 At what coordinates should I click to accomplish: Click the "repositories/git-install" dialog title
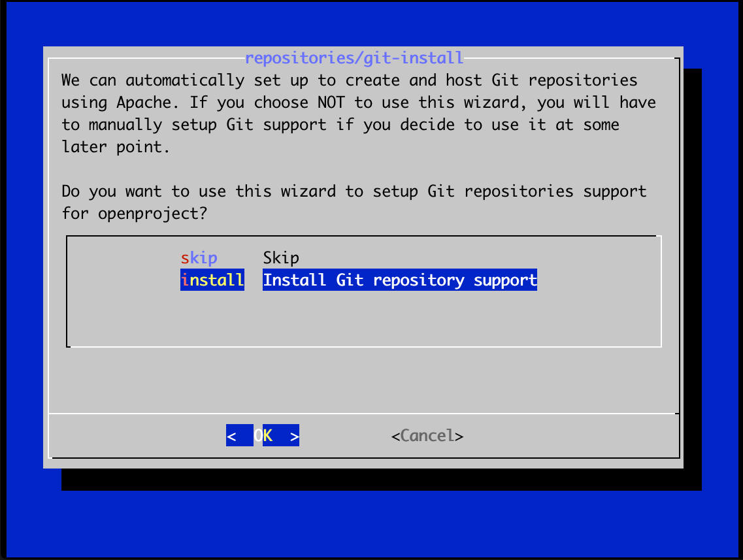tap(354, 58)
